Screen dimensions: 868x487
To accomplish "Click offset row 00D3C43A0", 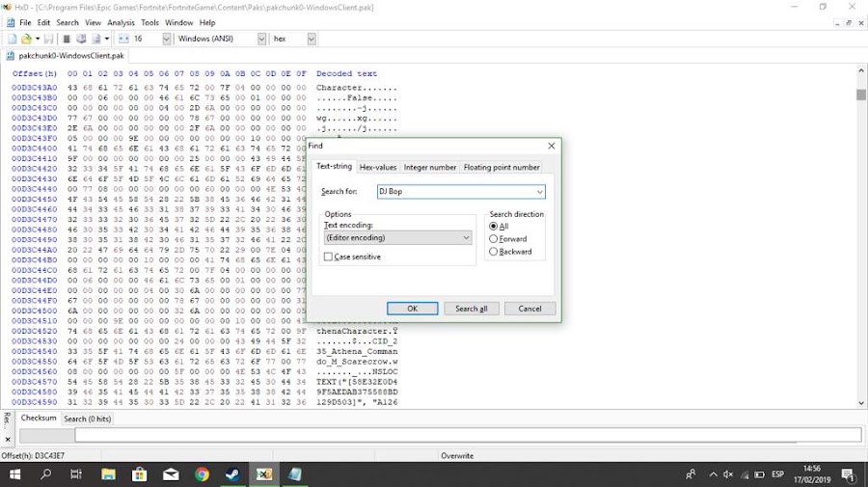I will (x=35, y=88).
